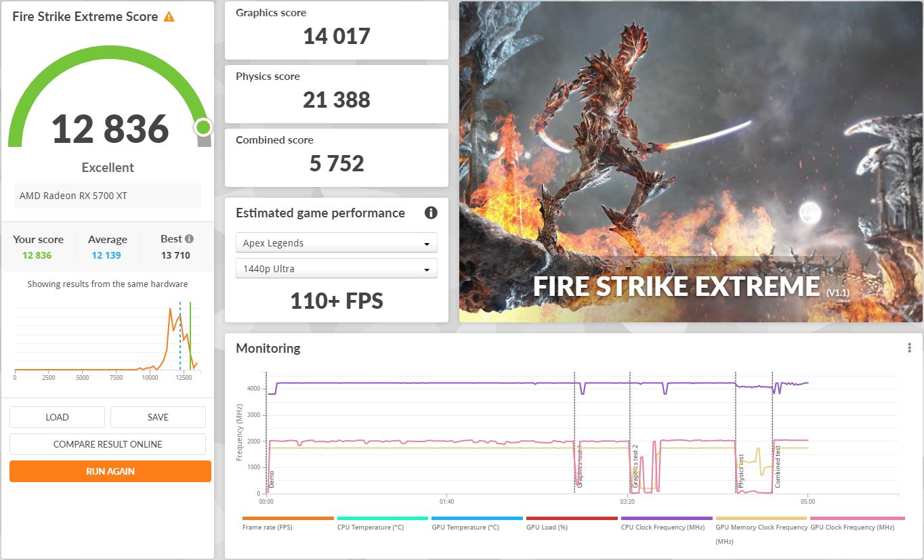924x560 pixels.
Task: Click the large 12 836 score number
Action: click(x=110, y=128)
